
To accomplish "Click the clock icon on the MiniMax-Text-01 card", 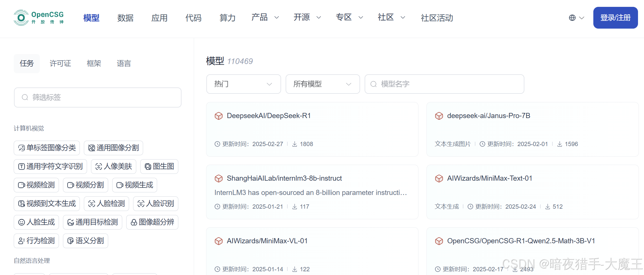I will click(471, 207).
